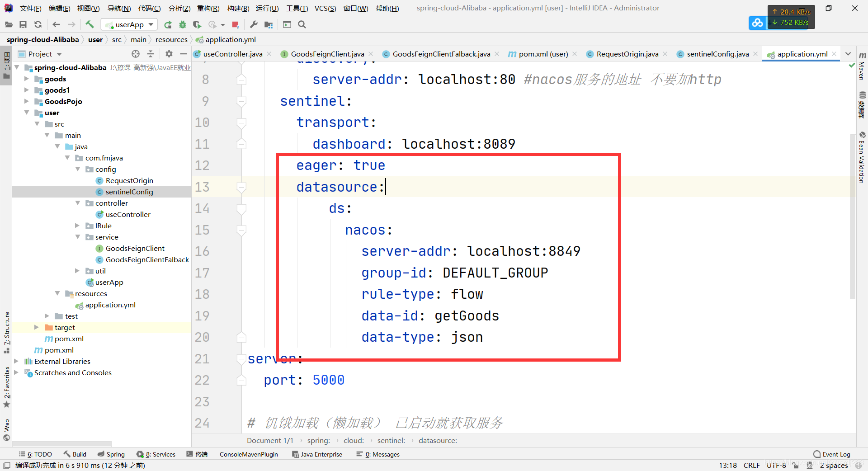Switch to the pom.xml (user) tab
868x471 pixels.
543,54
